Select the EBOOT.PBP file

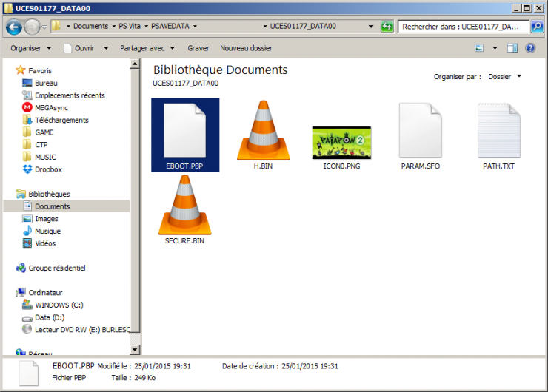pos(185,135)
